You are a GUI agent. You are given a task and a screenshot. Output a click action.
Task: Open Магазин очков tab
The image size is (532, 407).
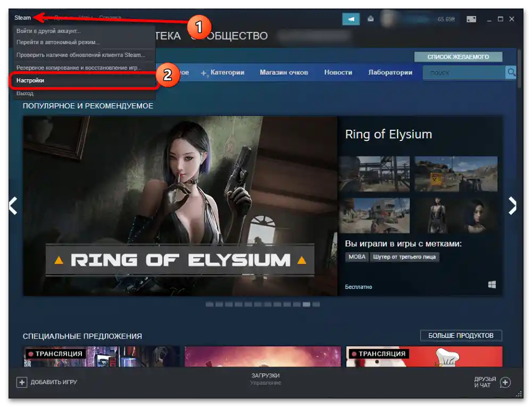coord(284,72)
